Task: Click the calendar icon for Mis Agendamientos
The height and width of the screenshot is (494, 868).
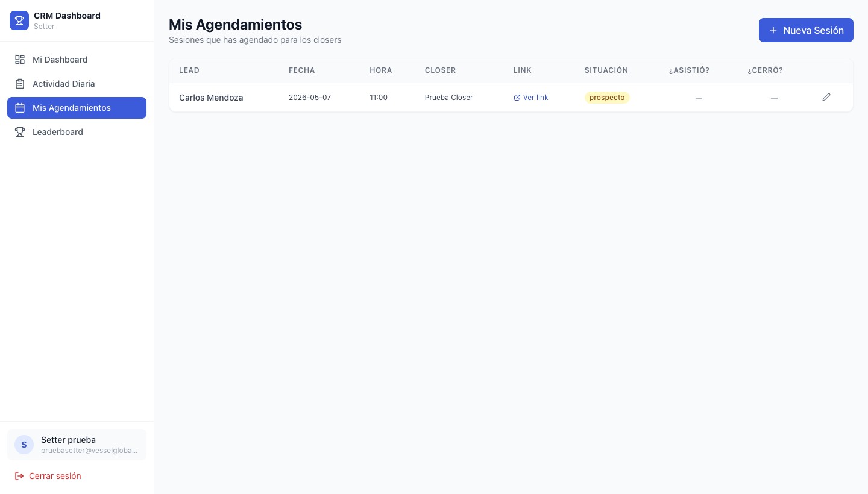Action: [20, 108]
